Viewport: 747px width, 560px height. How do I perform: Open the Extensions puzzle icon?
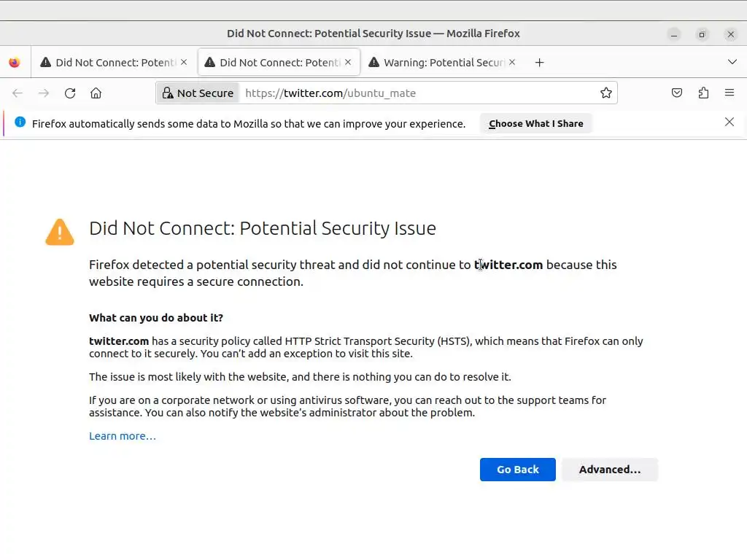[x=703, y=93]
